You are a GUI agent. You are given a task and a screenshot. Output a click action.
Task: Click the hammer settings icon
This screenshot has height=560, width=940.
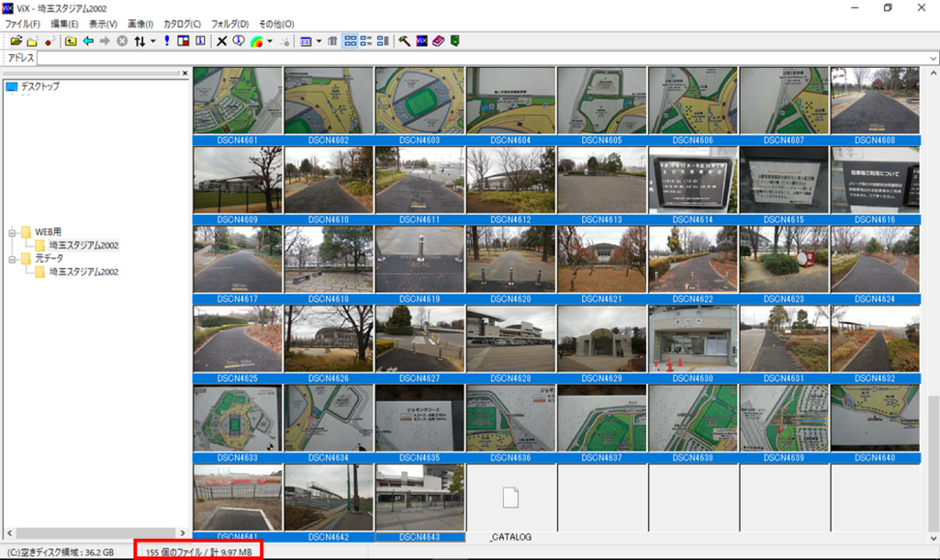point(405,40)
